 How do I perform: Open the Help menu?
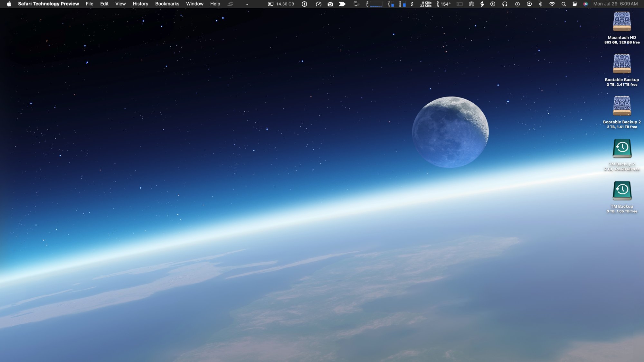point(215,4)
